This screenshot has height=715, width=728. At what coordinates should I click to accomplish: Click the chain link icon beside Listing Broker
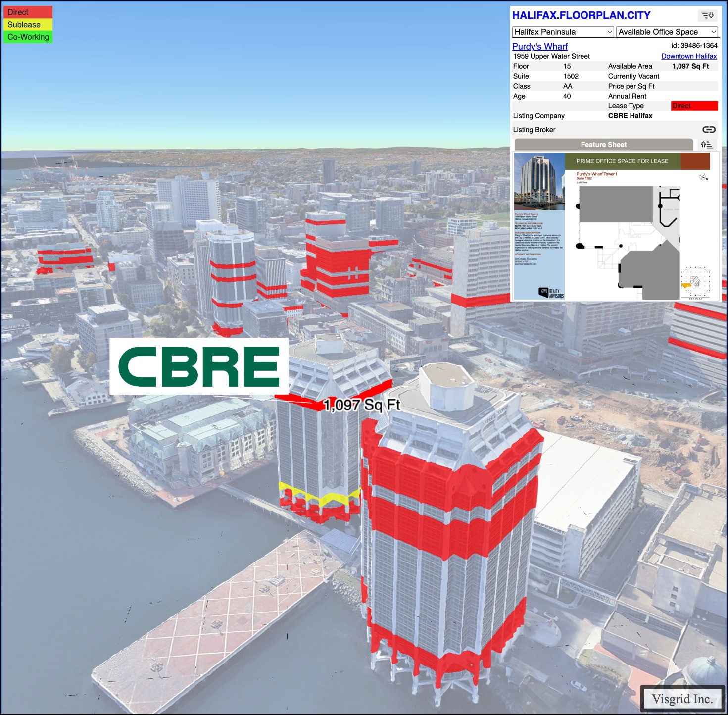point(709,129)
